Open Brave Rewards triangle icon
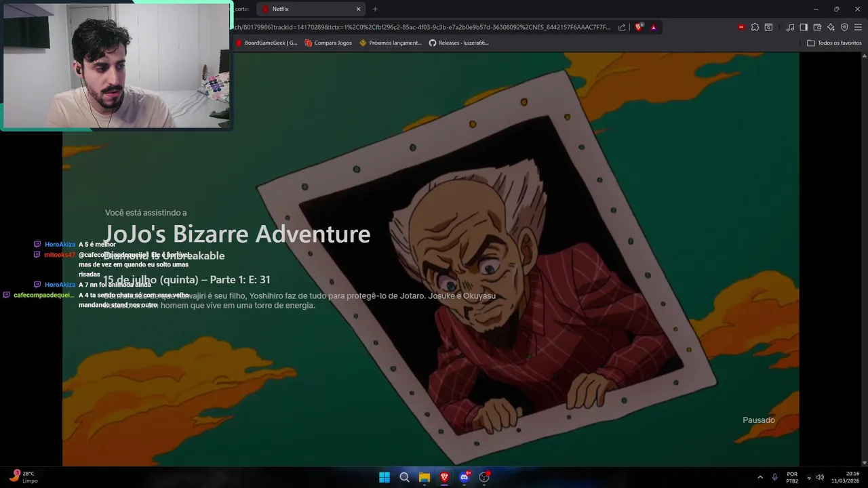 click(653, 27)
